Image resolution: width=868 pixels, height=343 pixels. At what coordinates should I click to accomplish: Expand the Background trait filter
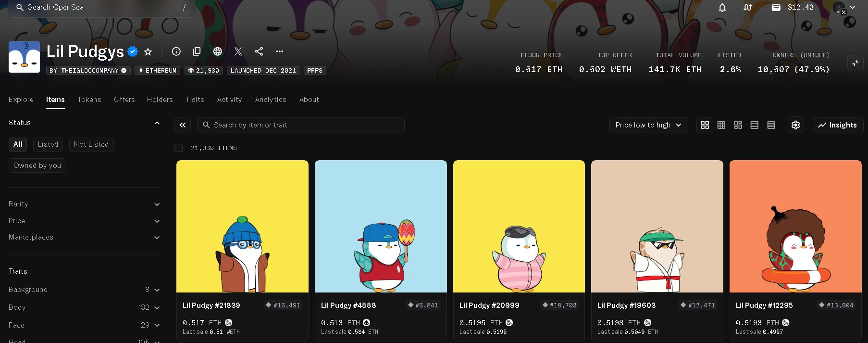click(85, 290)
